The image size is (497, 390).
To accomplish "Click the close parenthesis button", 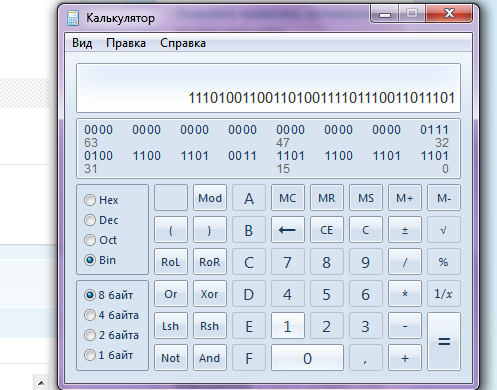I will (210, 230).
